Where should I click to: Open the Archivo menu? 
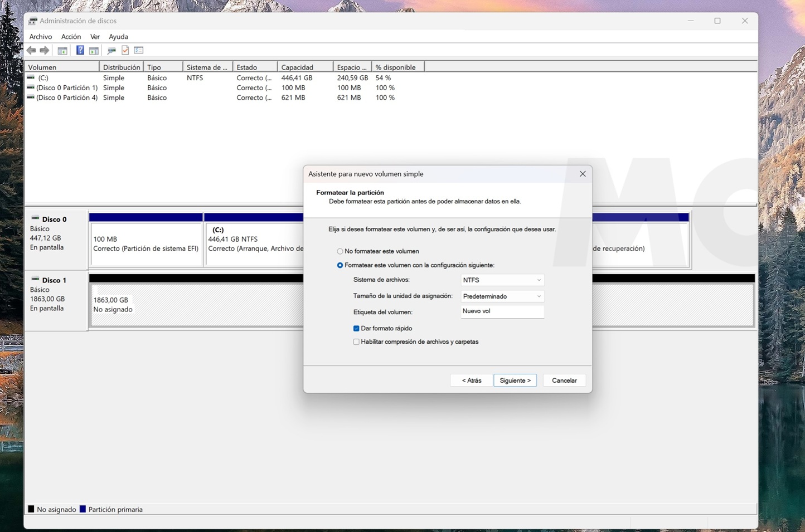pyautogui.click(x=41, y=37)
